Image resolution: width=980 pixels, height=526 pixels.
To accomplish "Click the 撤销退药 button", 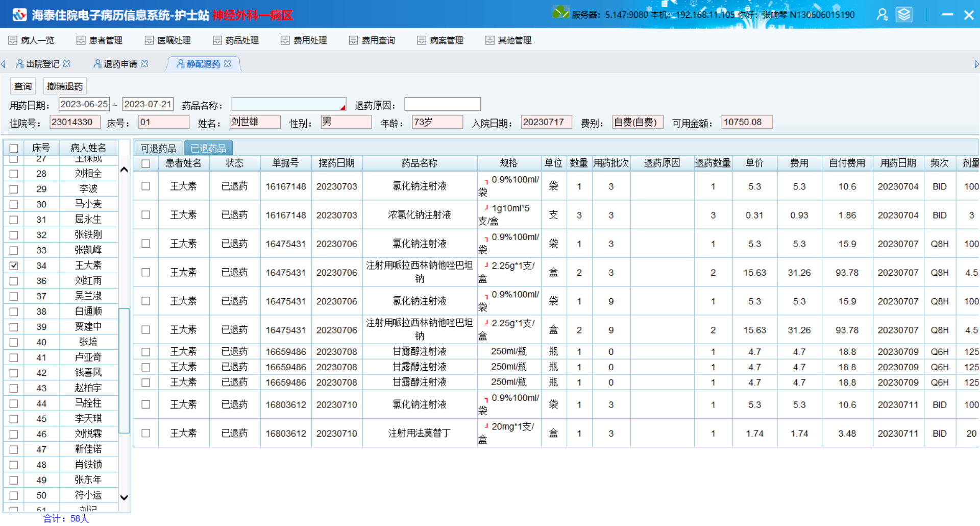I will [65, 86].
